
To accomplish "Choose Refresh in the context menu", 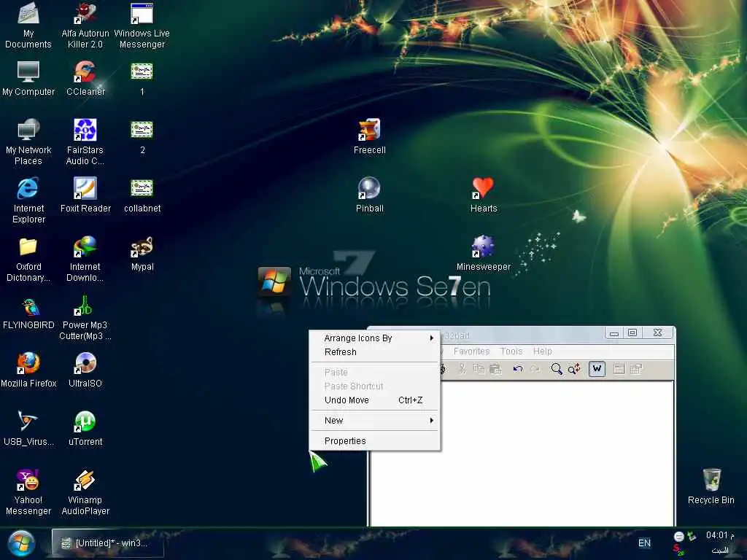I will (374, 352).
